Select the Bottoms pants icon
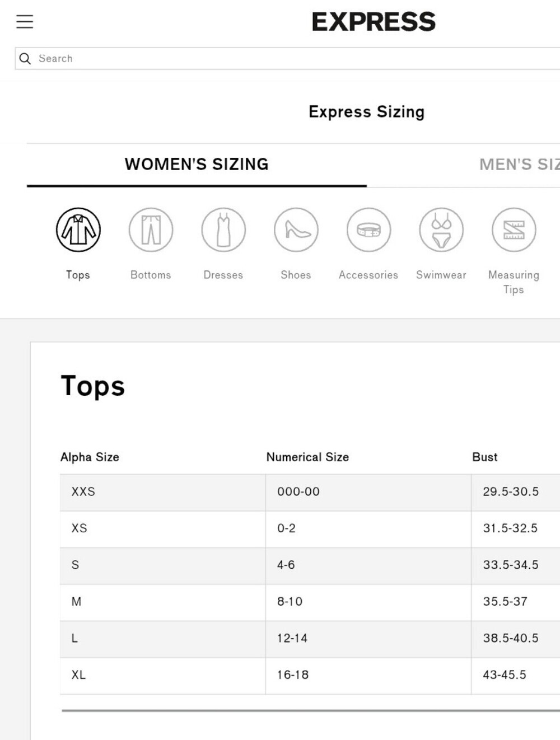The width and height of the screenshot is (560, 740). [x=151, y=230]
